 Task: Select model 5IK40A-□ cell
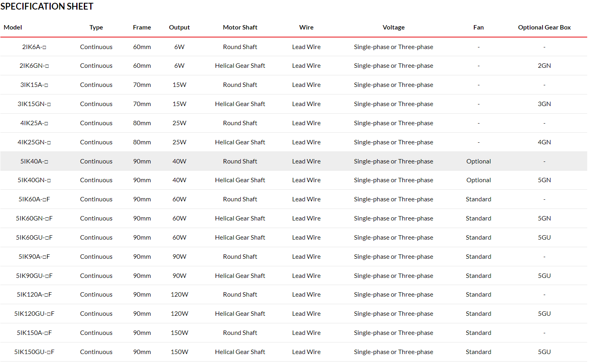tap(34, 161)
